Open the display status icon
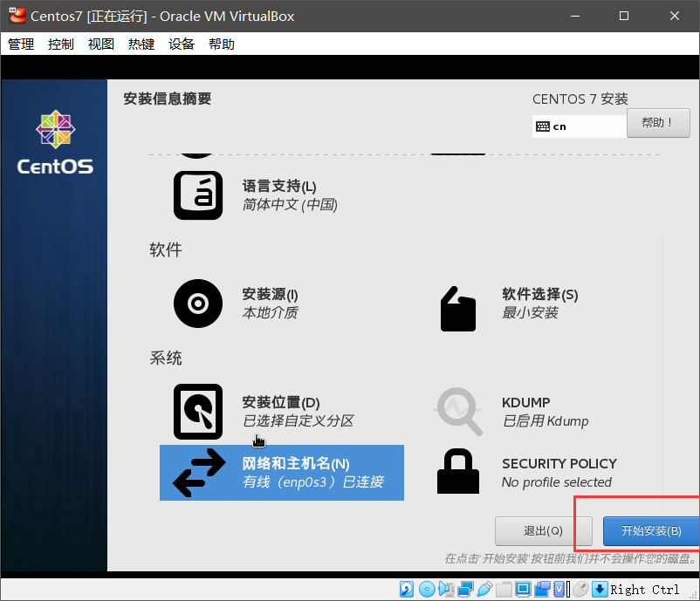This screenshot has height=601, width=700. [x=523, y=589]
